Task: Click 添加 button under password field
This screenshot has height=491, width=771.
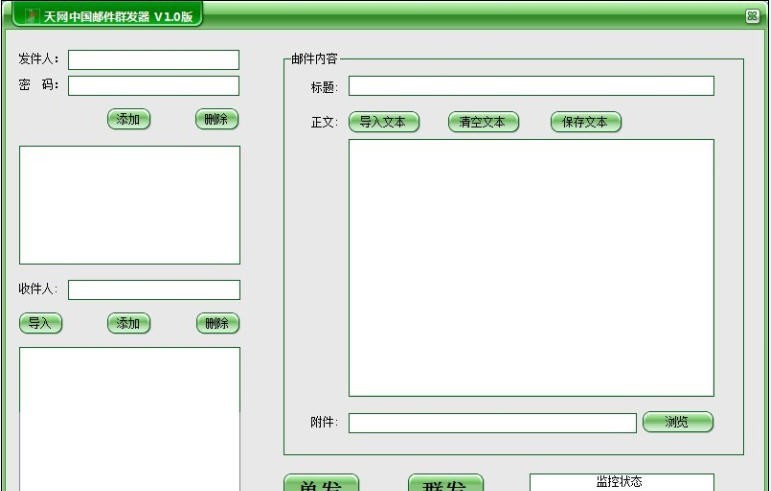Action: pyautogui.click(x=128, y=119)
